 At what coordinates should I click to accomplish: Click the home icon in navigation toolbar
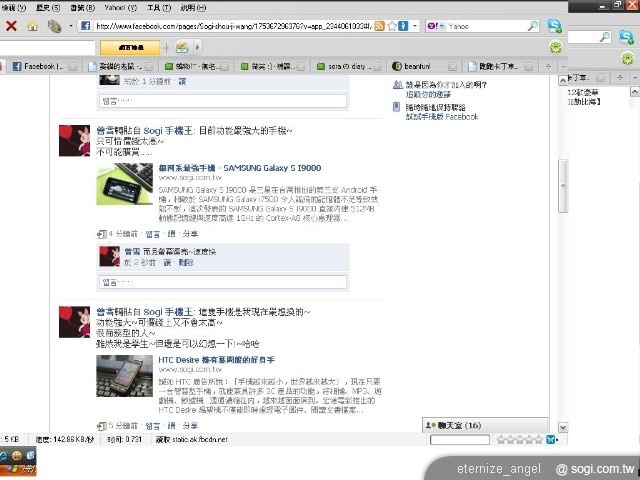33,26
